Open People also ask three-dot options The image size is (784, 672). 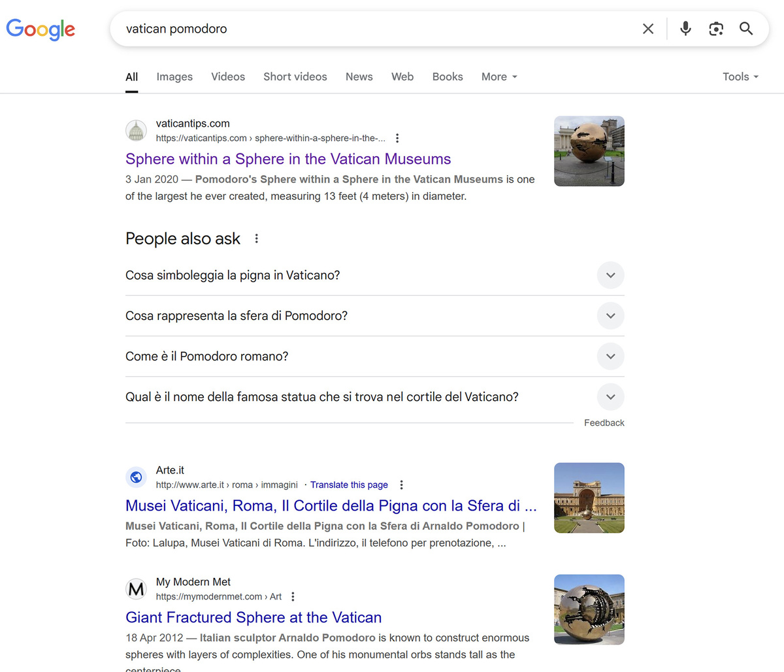click(257, 239)
